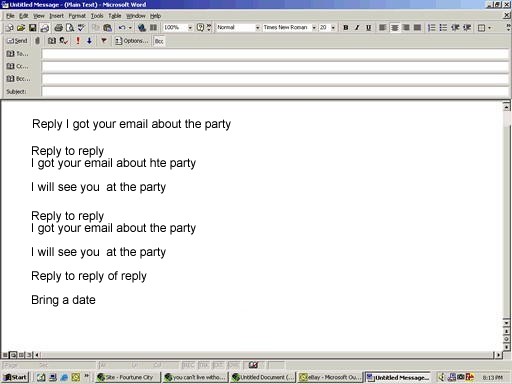
Task: Save the current message
Action: 32,28
